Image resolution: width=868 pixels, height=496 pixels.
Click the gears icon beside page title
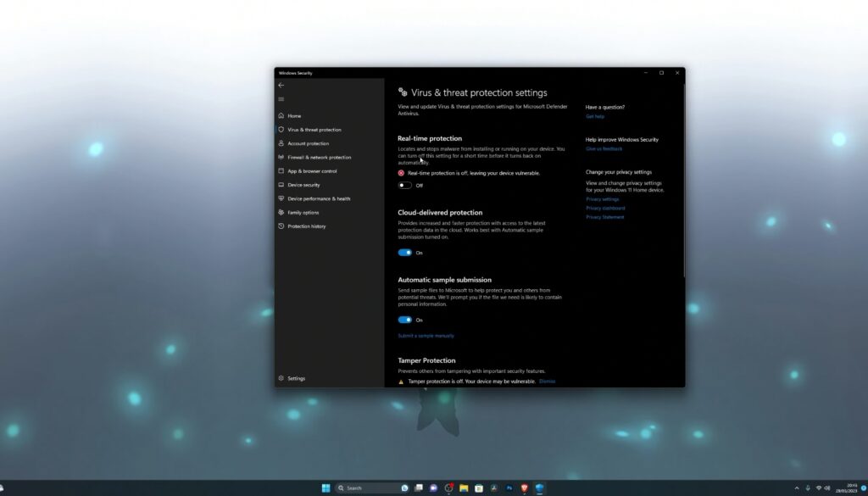403,92
